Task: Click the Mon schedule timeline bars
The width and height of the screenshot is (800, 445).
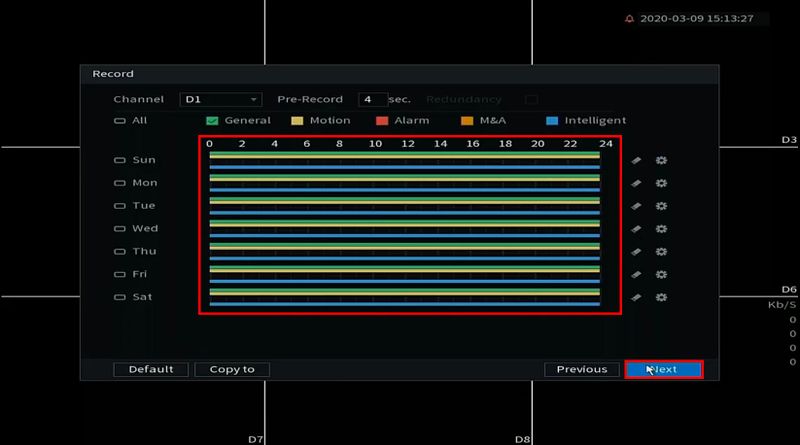Action: pos(405,183)
